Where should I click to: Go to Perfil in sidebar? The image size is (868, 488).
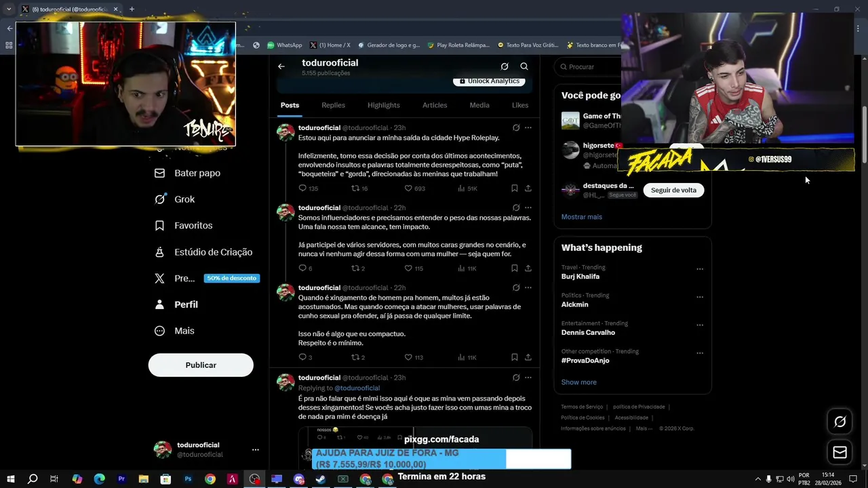176,304
